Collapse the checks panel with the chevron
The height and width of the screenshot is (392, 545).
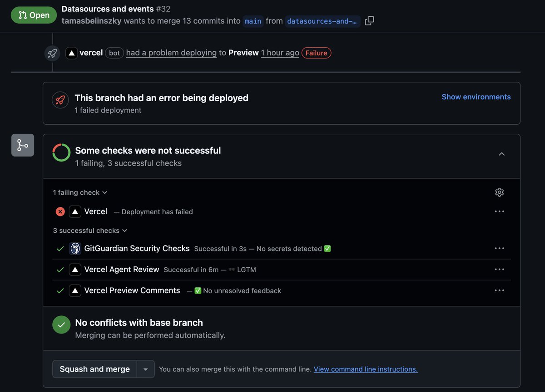502,154
